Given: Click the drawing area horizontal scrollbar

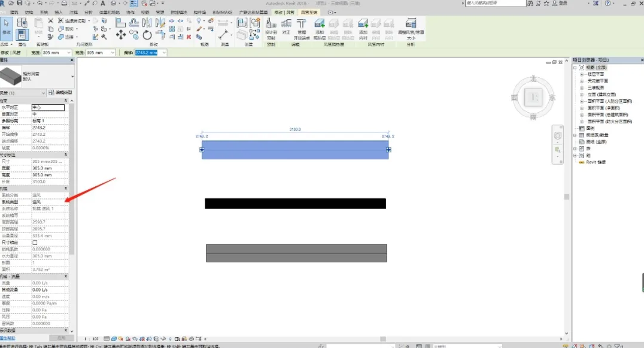Looking at the screenshot, I should (383, 339).
